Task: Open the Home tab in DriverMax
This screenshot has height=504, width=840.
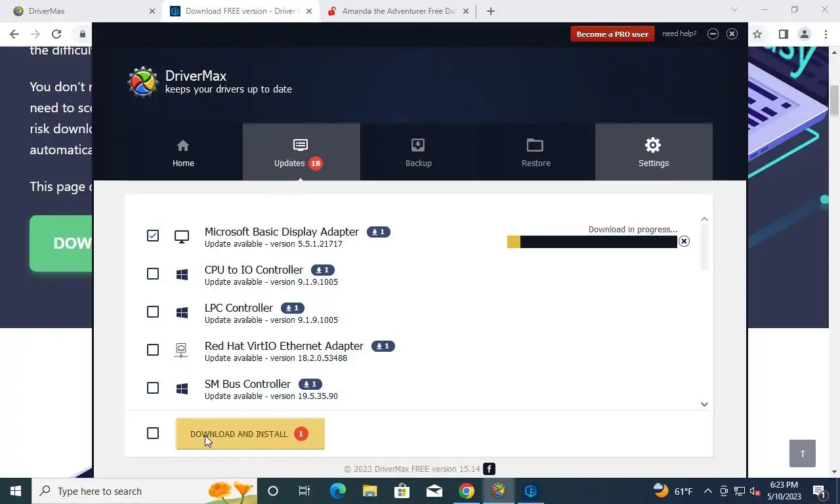Action: click(183, 152)
